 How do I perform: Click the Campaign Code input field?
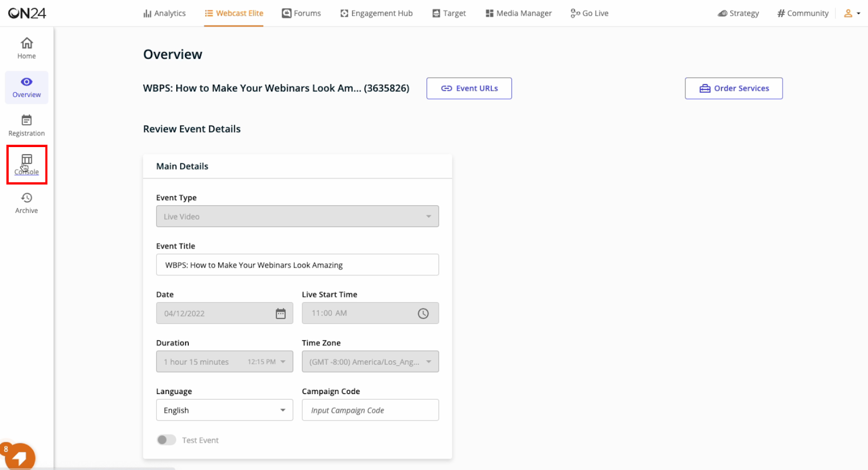tap(370, 410)
